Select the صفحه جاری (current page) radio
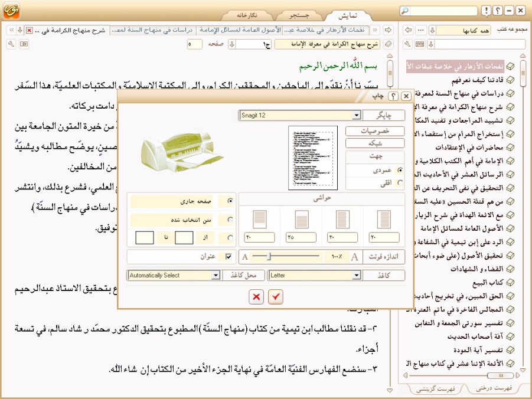This screenshot has width=532, height=399. pos(231,201)
